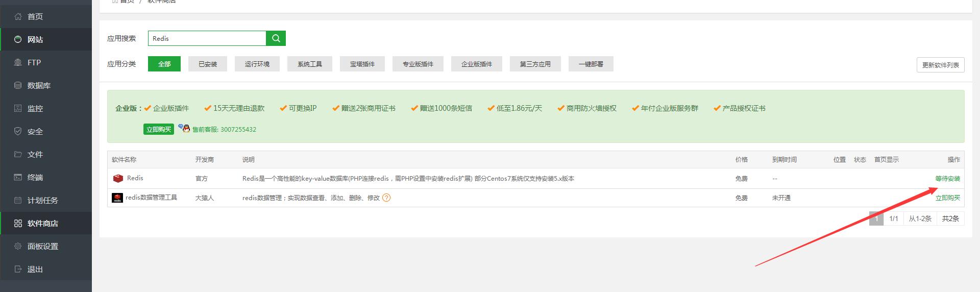Screen dimensions: 980x292
Task: Click the folder icon beside 文件
Action: point(18,154)
